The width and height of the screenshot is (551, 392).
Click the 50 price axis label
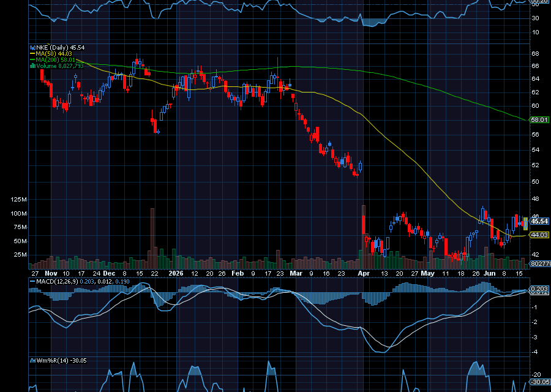pyautogui.click(x=535, y=182)
